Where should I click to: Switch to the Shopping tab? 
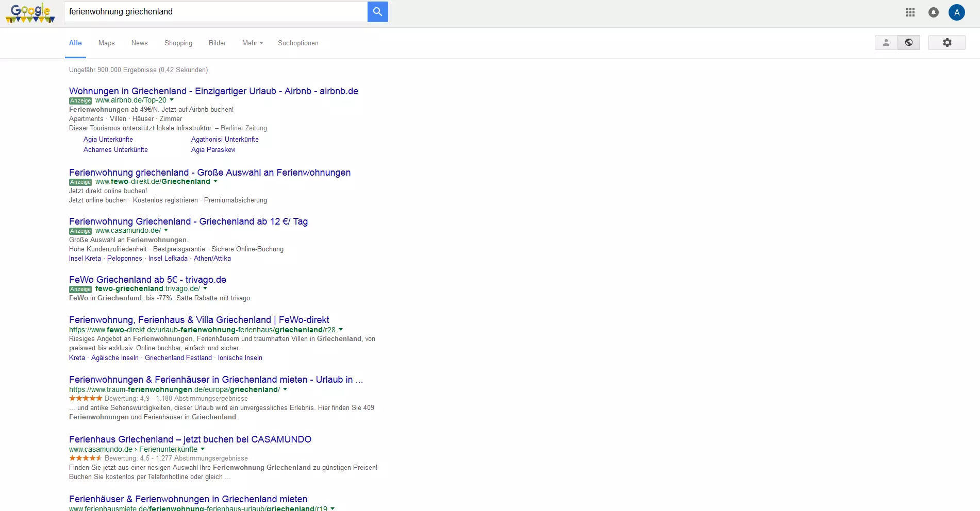point(178,43)
